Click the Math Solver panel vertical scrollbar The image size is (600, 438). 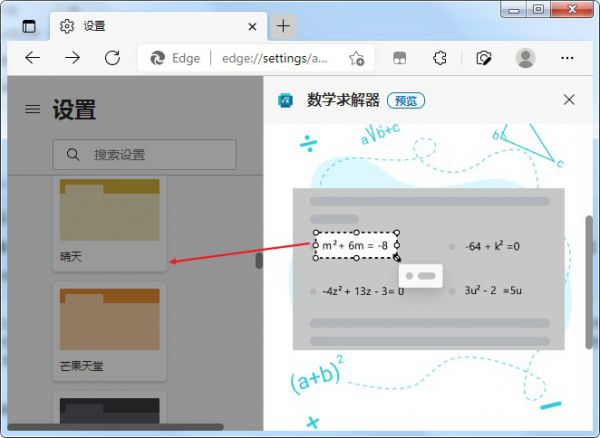[x=589, y=282]
